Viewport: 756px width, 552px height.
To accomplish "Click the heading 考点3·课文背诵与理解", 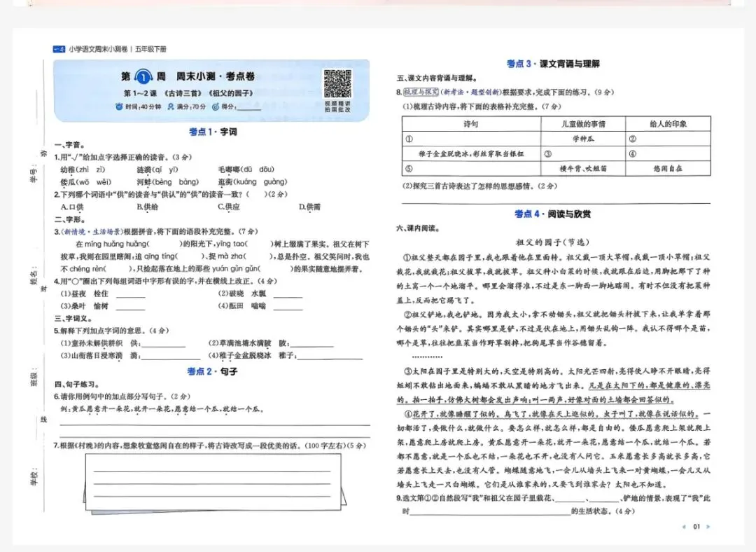I will click(553, 64).
